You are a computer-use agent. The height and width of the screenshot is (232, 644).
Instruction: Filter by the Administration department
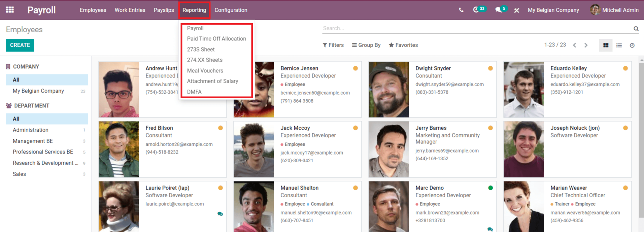pyautogui.click(x=31, y=130)
